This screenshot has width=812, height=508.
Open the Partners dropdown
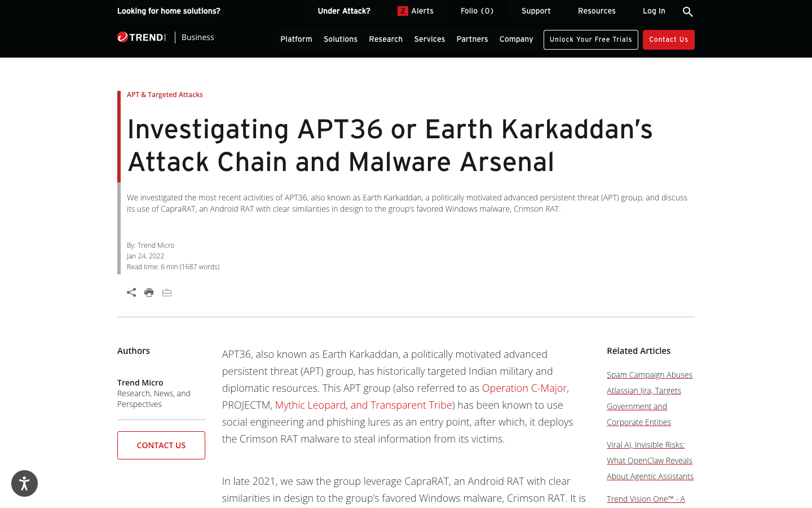pyautogui.click(x=472, y=40)
